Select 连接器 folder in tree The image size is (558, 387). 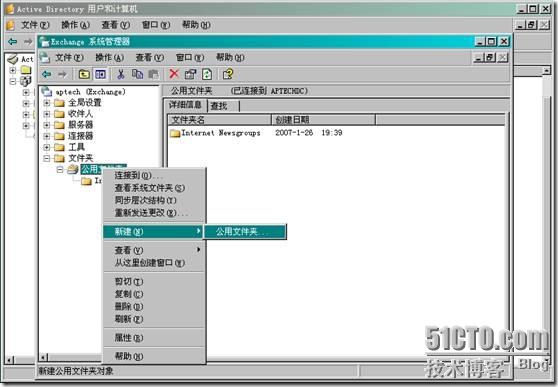[x=80, y=136]
